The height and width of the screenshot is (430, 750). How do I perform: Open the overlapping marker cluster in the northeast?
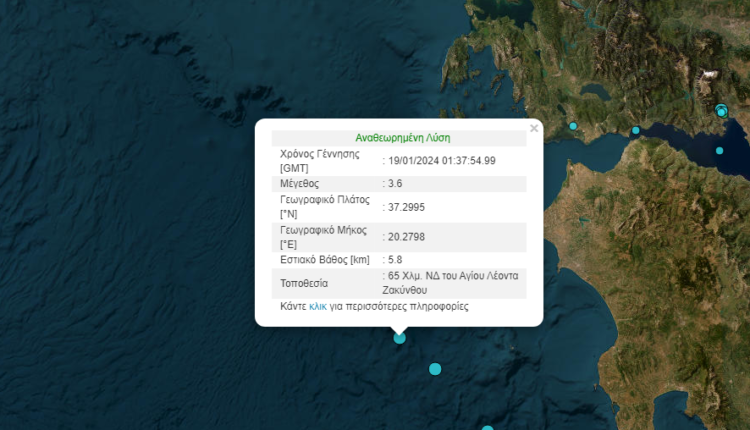click(x=722, y=110)
